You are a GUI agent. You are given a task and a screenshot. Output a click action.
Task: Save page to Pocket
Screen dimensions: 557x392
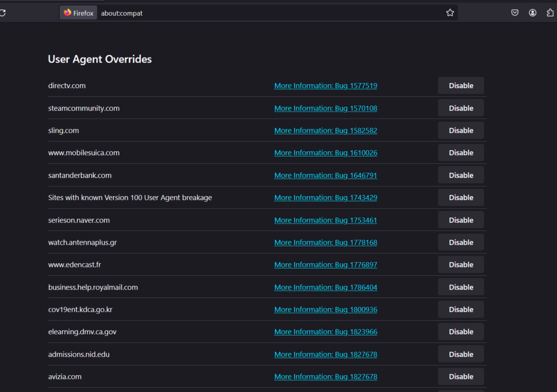click(515, 13)
